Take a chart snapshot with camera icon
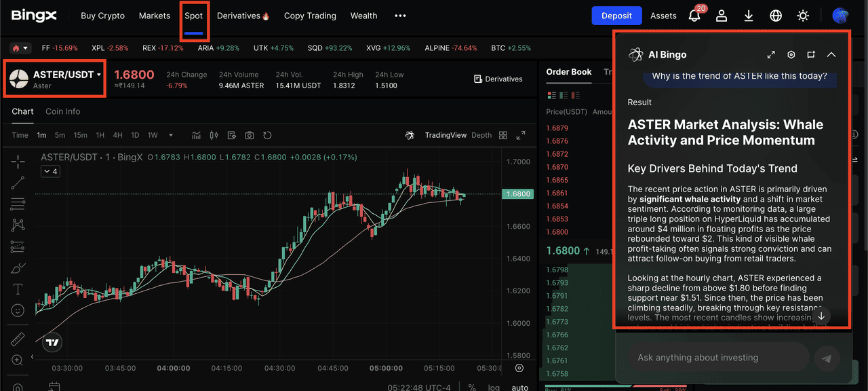Image resolution: width=868 pixels, height=391 pixels. (x=250, y=135)
